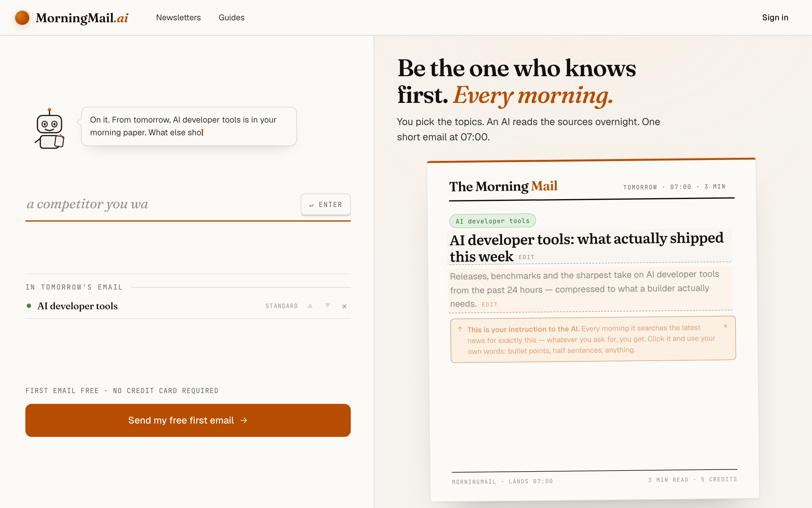This screenshot has height=508, width=812.
Task: Click the robot mascot illustration
Action: (x=50, y=128)
